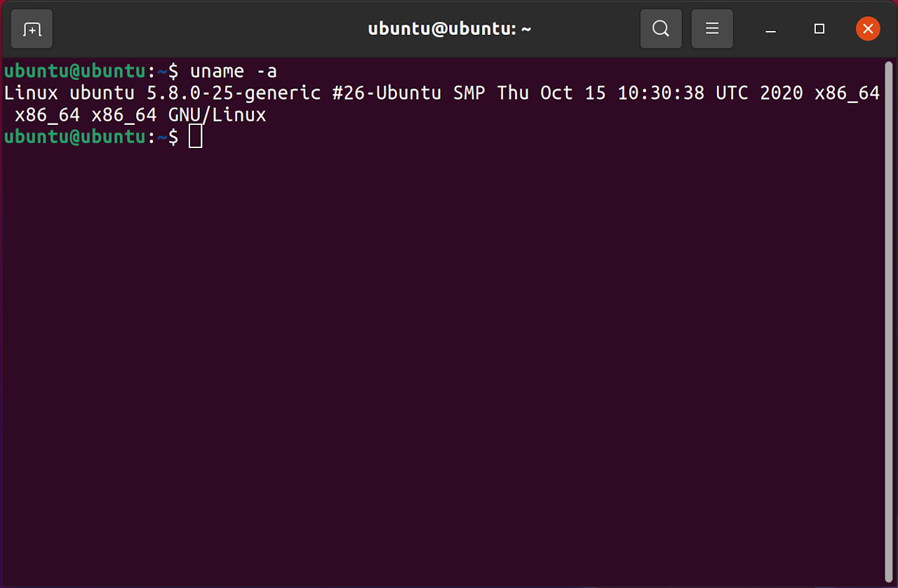Minimize the terminal window

(x=771, y=29)
